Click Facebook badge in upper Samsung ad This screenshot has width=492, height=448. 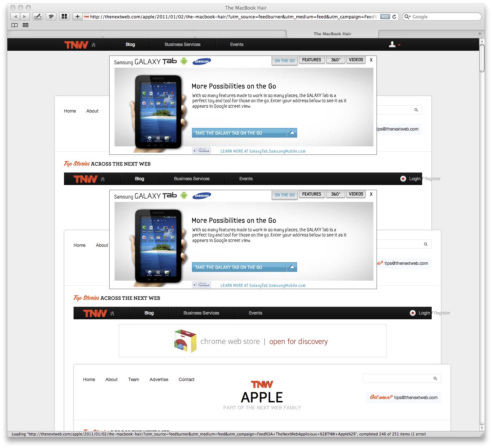pyautogui.click(x=202, y=150)
